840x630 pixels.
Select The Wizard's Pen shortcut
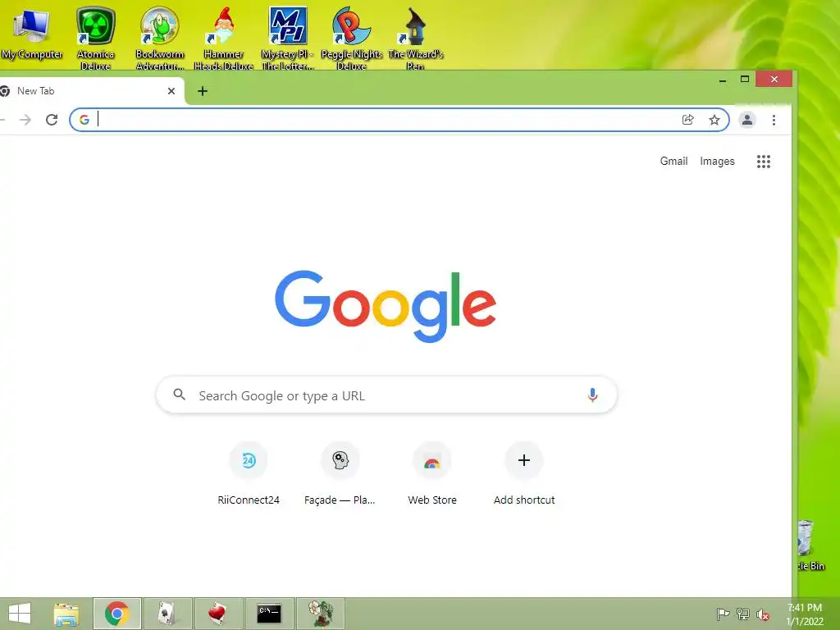415,39
